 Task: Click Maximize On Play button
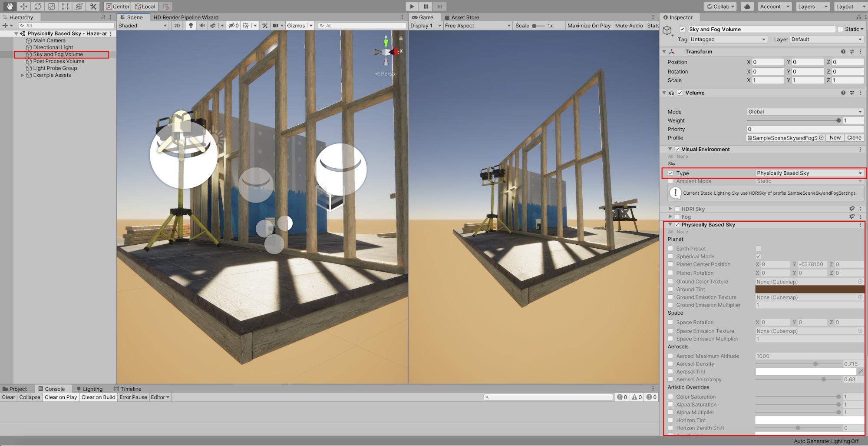click(588, 26)
